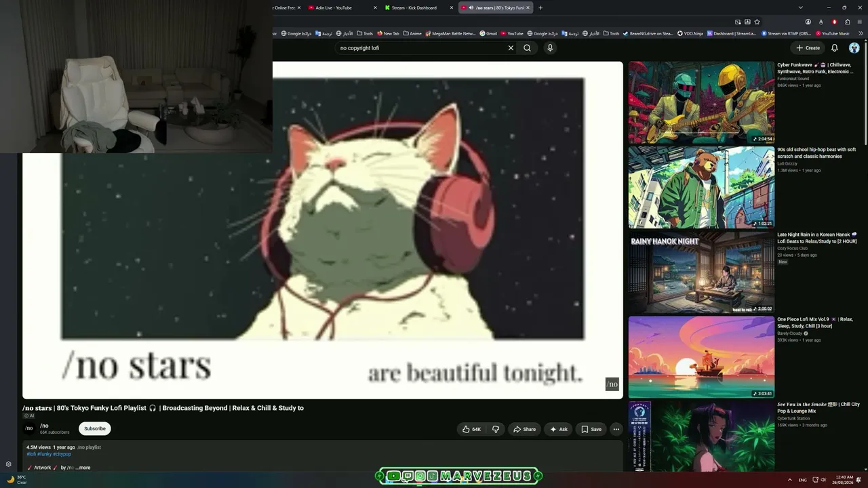
Task: Play the 90s old school hip-hop thumbnail
Action: [701, 188]
